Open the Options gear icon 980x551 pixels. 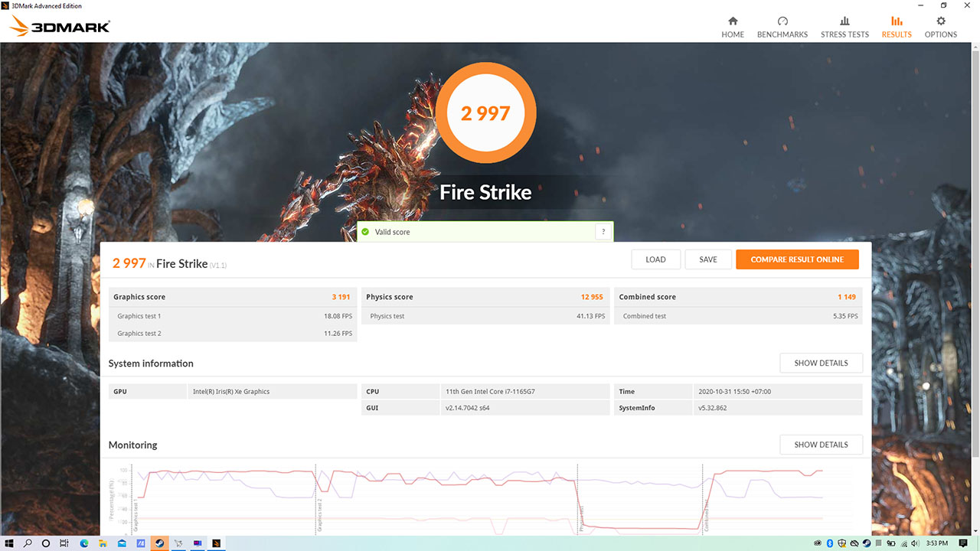click(x=941, y=21)
